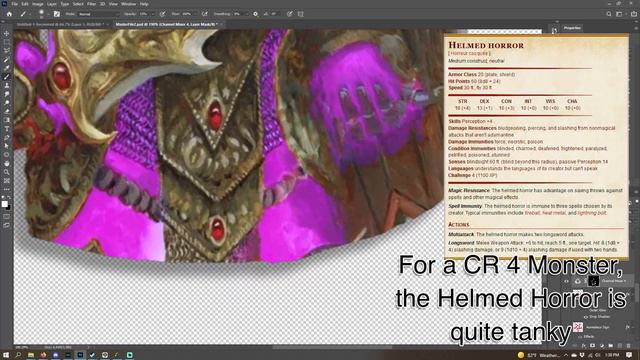Open the tool preset picker arrow
Viewport: 640px width, 360px height.
click(30, 14)
